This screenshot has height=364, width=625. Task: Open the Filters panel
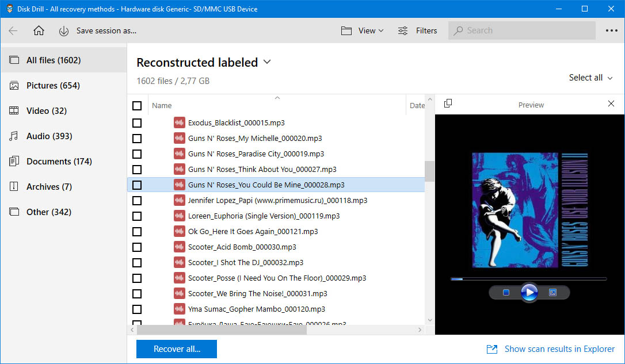point(426,30)
